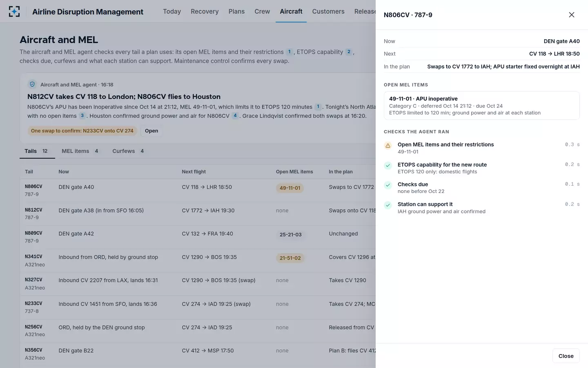Switch to the MEL items tab
Screen dimensions: 588x368
80,151
